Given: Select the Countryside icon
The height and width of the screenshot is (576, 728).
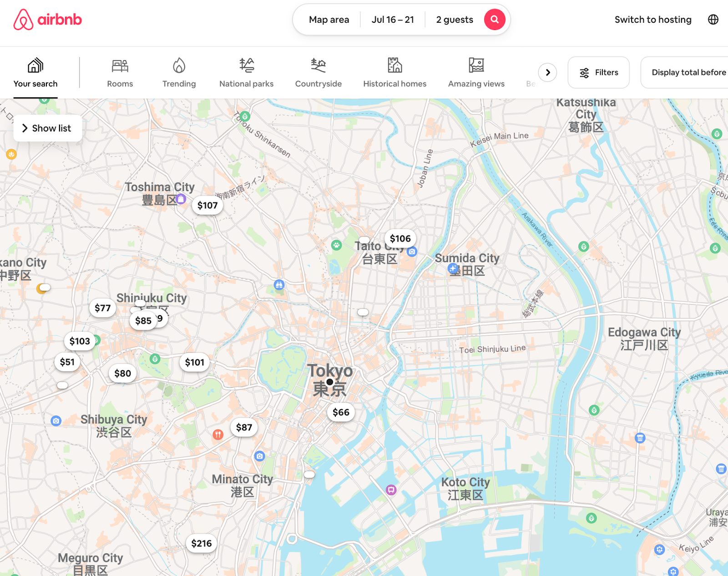Looking at the screenshot, I should (318, 66).
